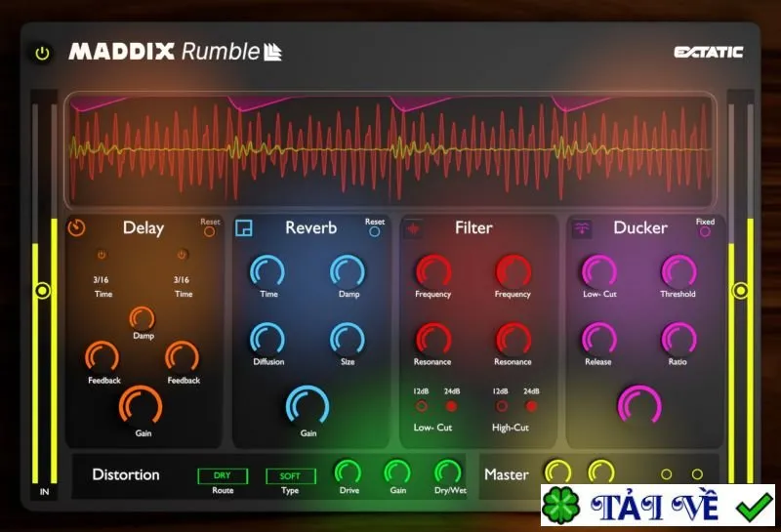Click the MADDIX Rumble logo
Screen dimensions: 781x532
[176, 52]
